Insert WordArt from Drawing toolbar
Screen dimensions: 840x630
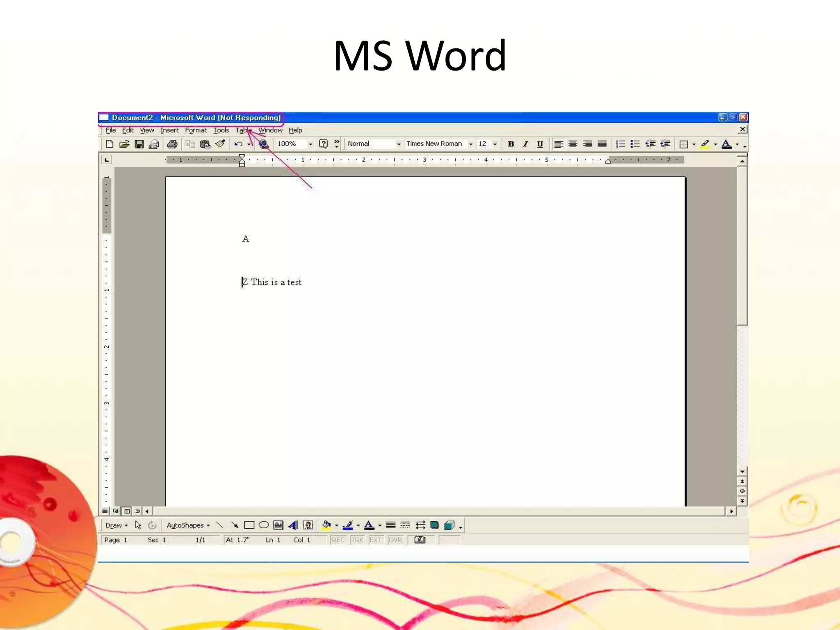click(293, 525)
